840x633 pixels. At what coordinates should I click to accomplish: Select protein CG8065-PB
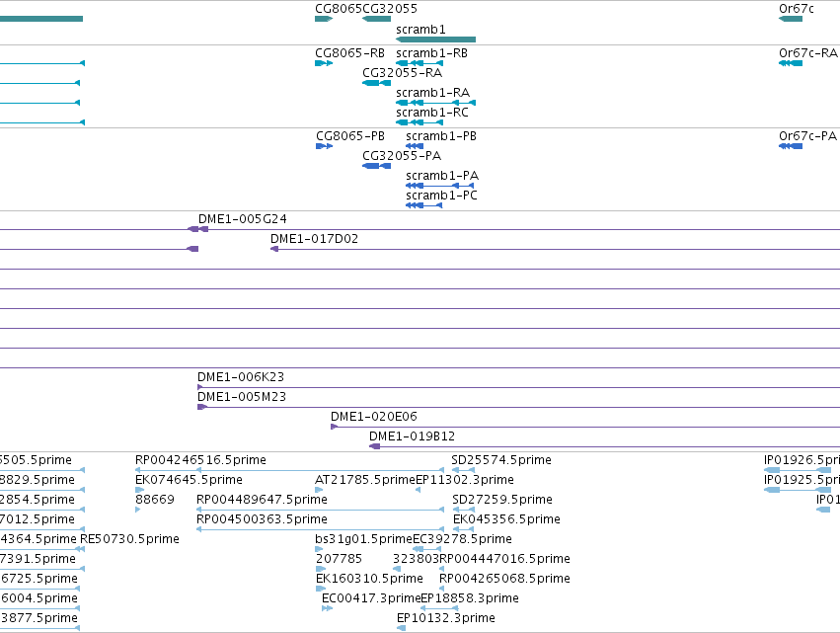click(350, 136)
